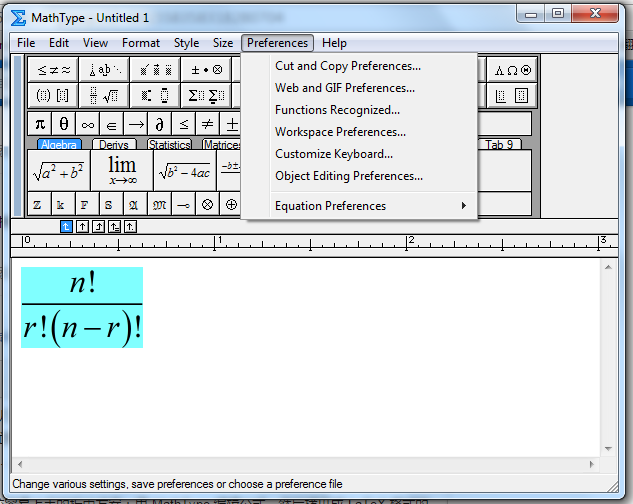
Task: Select the center-aligned tab stop
Action: (x=82, y=227)
